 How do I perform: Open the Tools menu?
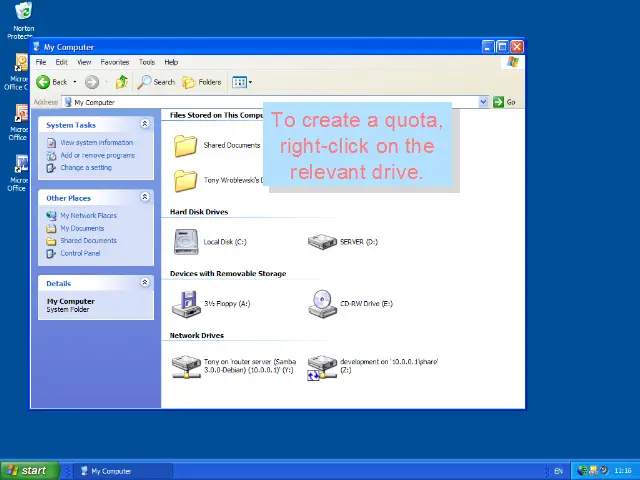click(147, 62)
